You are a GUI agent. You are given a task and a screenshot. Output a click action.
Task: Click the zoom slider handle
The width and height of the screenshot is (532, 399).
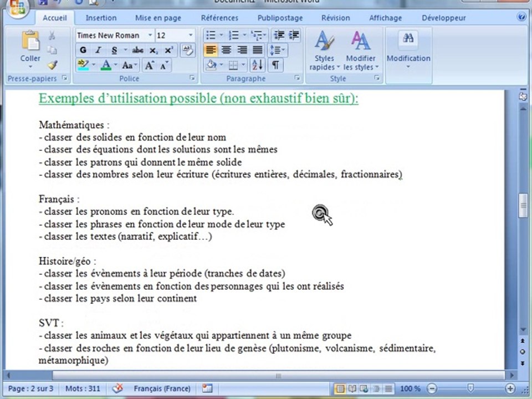coord(470,388)
